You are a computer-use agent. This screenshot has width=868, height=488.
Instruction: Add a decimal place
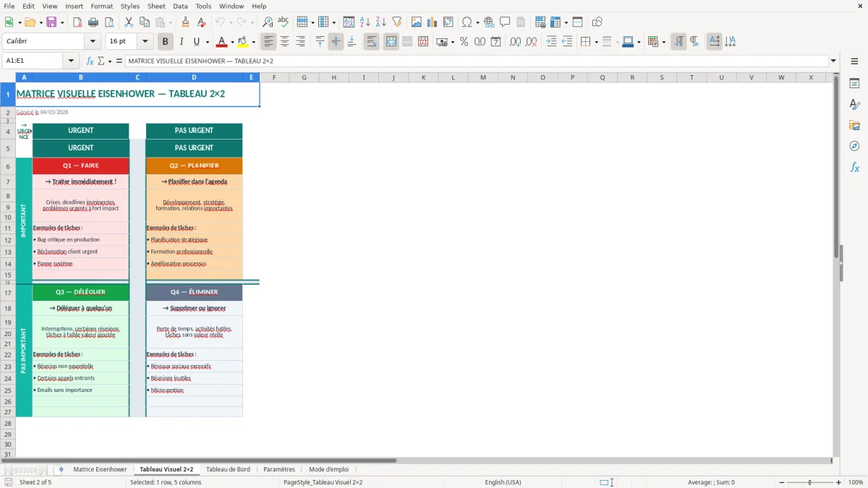click(x=515, y=42)
